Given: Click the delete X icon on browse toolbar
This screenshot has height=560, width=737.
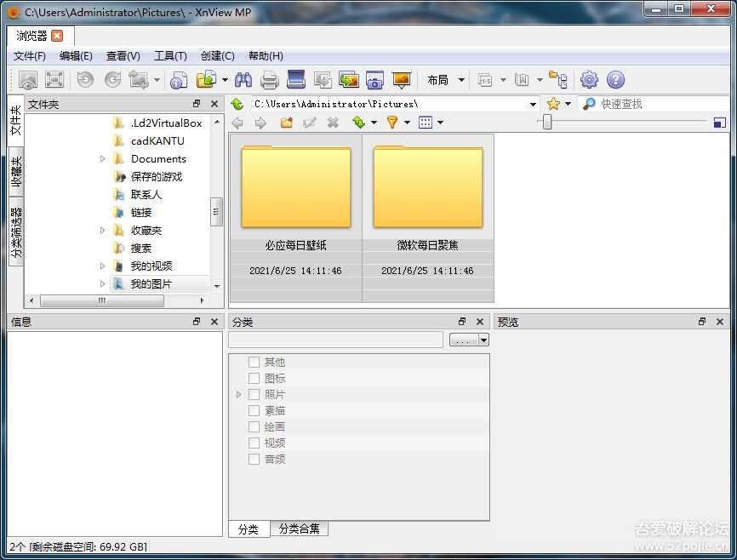Looking at the screenshot, I should [332, 122].
